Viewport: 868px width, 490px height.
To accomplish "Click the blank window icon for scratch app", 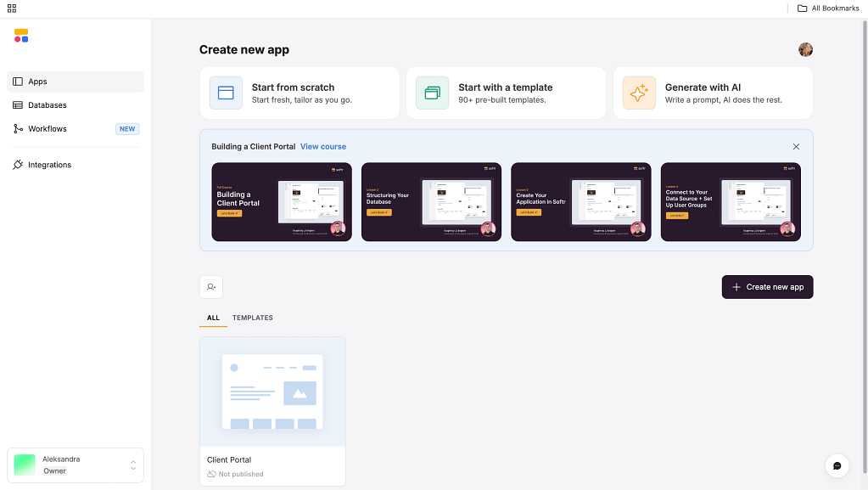I will [x=226, y=93].
